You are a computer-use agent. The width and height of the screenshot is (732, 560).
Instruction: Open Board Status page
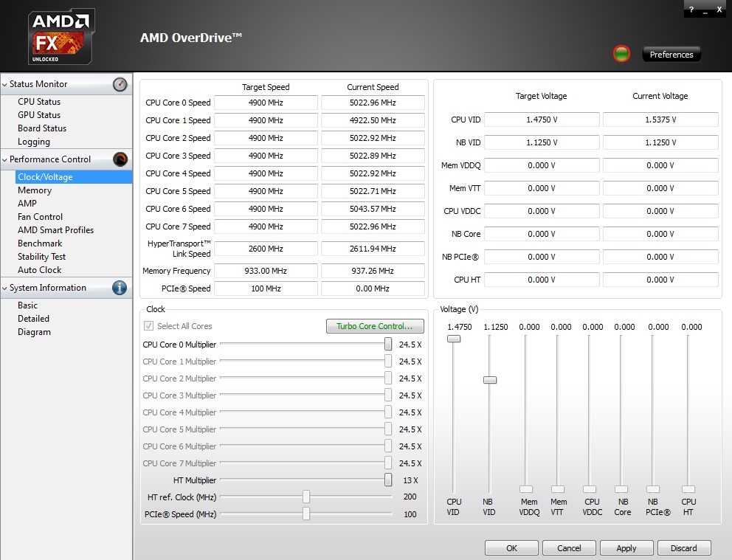[x=42, y=128]
